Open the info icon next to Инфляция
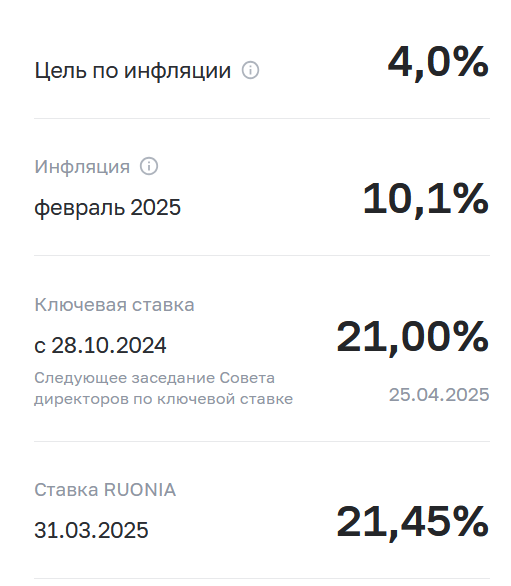The width and height of the screenshot is (511, 586). [149, 166]
